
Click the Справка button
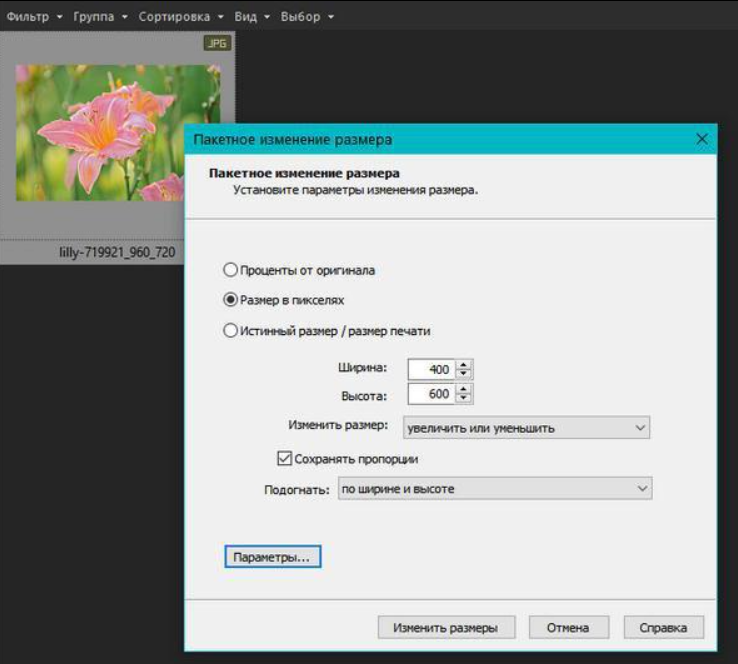tap(664, 627)
